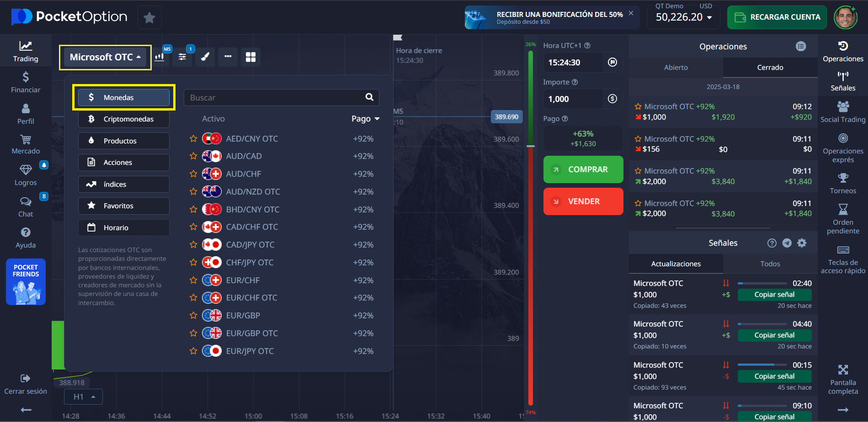Select Acciones category
The width and height of the screenshot is (868, 422).
[124, 163]
